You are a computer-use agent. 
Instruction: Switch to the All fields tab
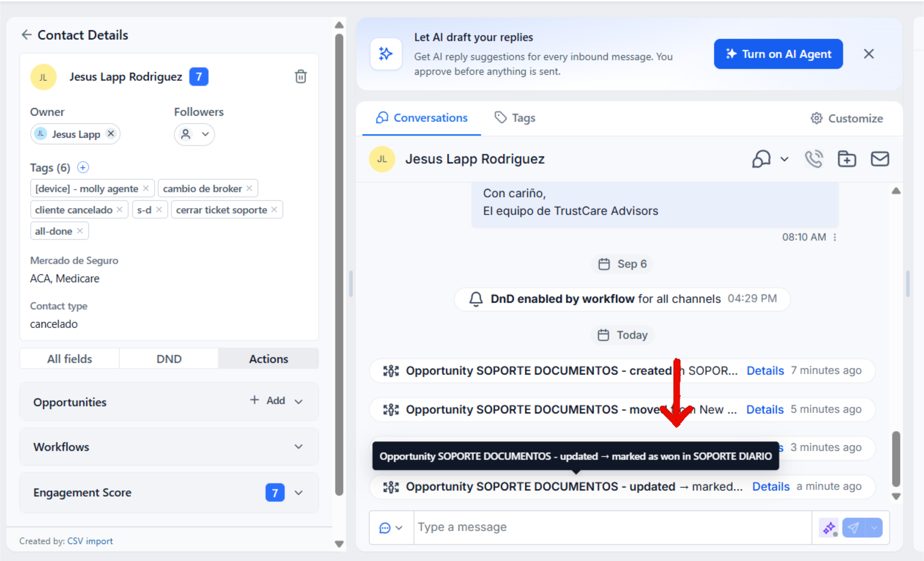(69, 359)
